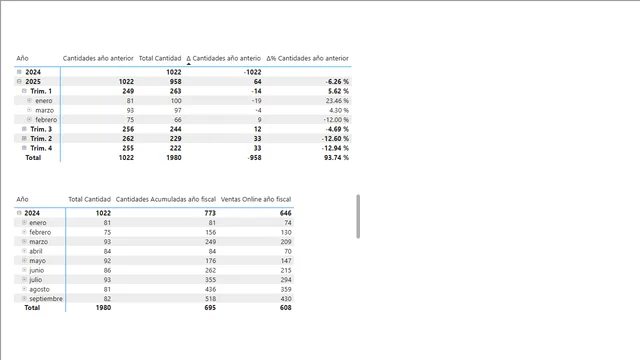Expand the abril month row
Image resolution: width=640 pixels, height=360 pixels.
coord(24,251)
